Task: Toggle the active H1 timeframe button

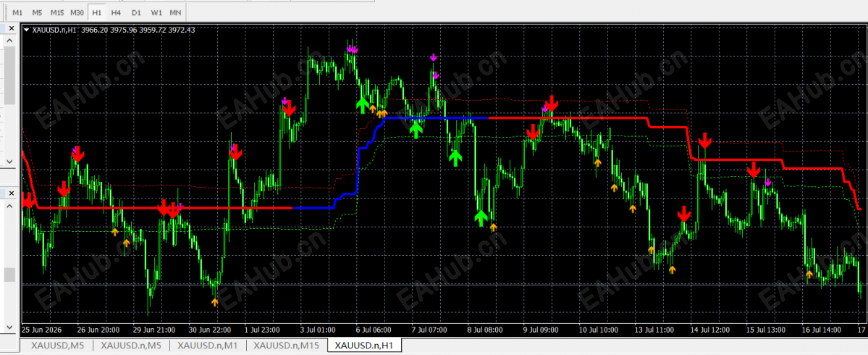Action: point(97,12)
